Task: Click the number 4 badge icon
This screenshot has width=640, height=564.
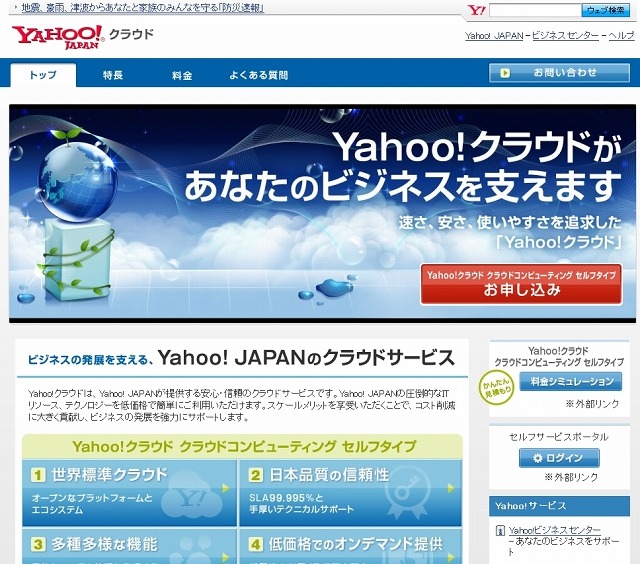Action: tap(256, 544)
